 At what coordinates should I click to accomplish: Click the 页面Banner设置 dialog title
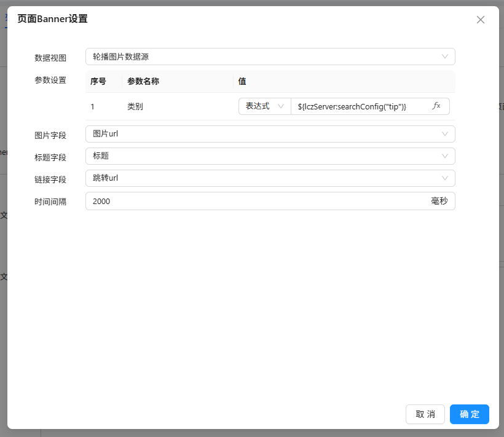click(52, 19)
